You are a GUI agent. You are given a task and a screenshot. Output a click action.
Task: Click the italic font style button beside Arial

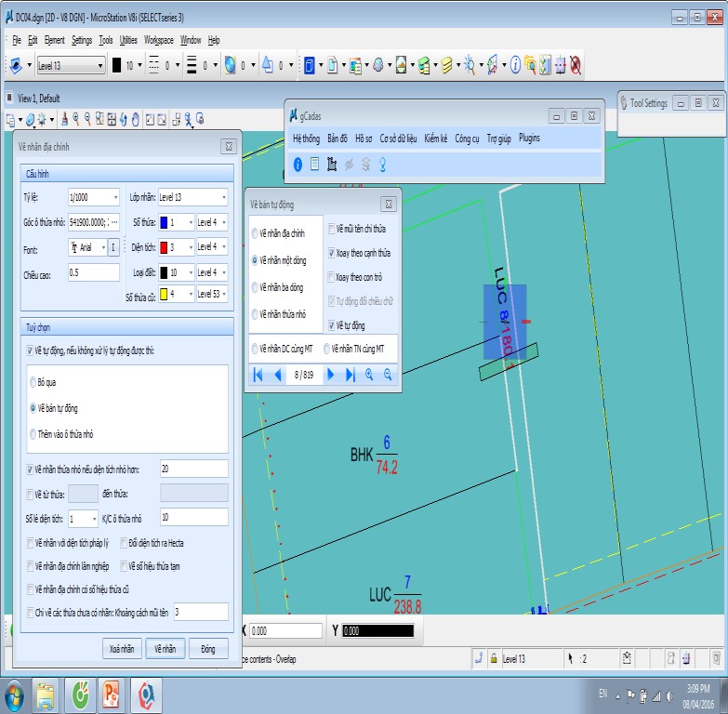pyautogui.click(x=113, y=247)
